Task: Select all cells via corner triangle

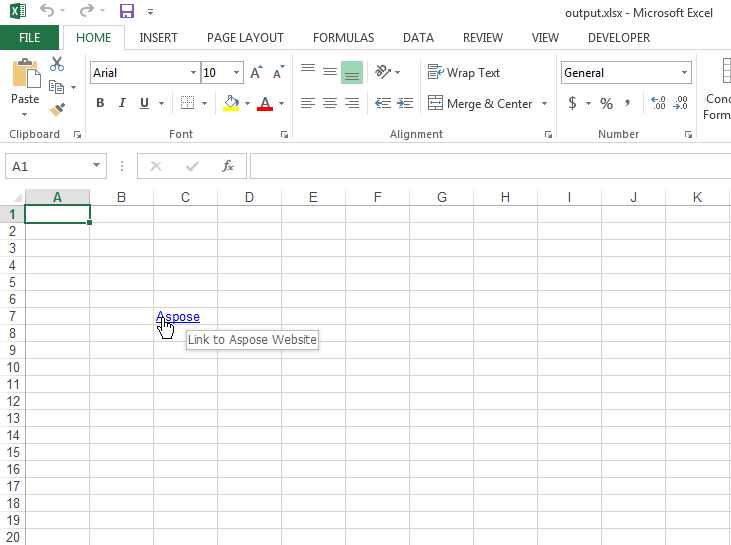Action: coord(16,197)
